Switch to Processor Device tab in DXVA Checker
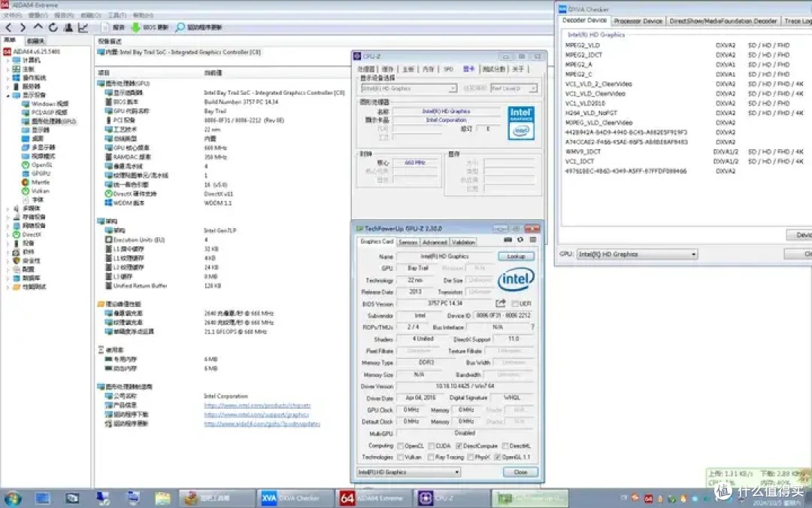The width and height of the screenshot is (812, 508). pos(639,20)
